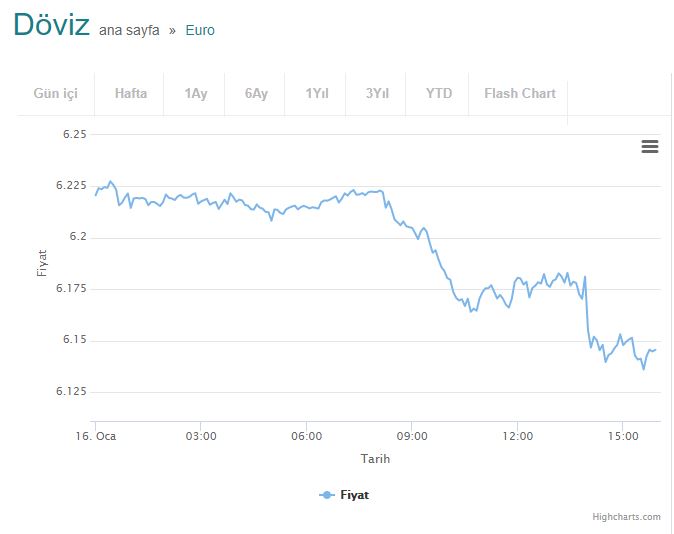View the 3Yıl chart range
The image size is (674, 534).
[377, 93]
